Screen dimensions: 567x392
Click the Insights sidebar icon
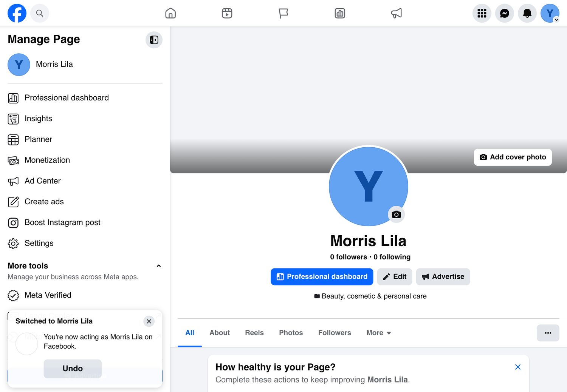point(13,119)
